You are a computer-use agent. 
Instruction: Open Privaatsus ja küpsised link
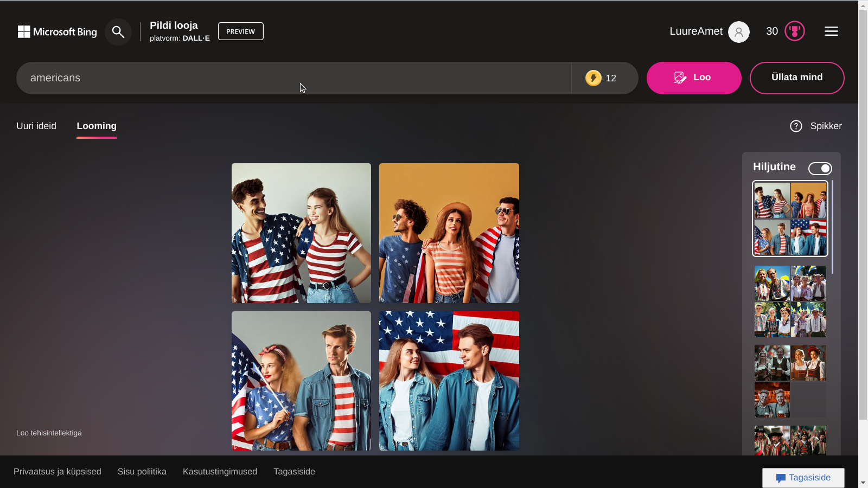pyautogui.click(x=58, y=472)
